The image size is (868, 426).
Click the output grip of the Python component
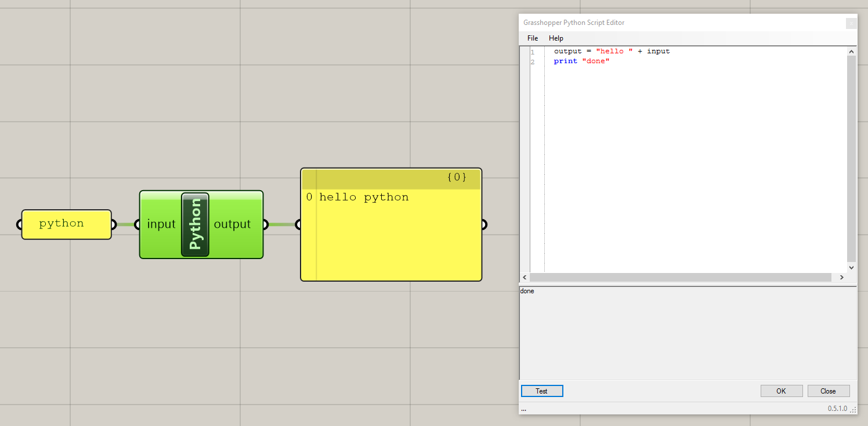(265, 224)
